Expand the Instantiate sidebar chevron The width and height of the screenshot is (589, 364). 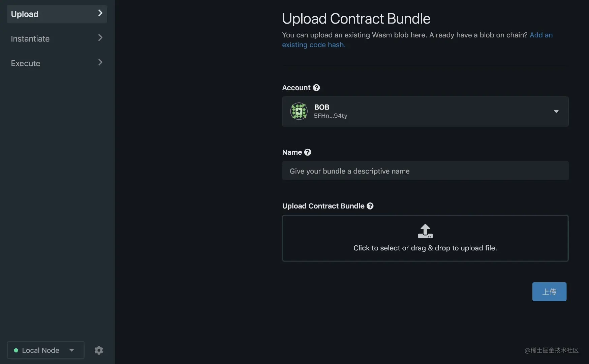(100, 38)
